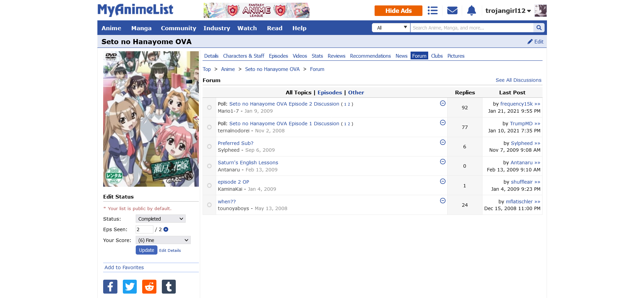Click the search anime input field
This screenshot has height=298, width=644.
472,28
